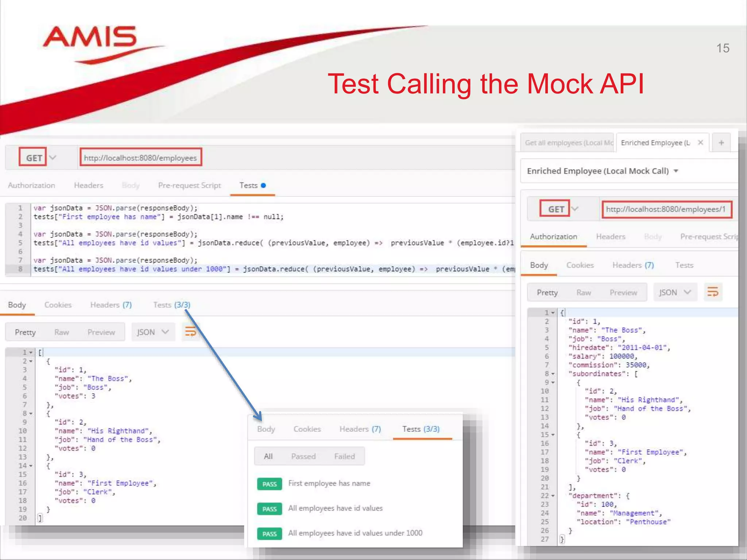Screen dimensions: 747x560
Task: Open Cookies tab in test results popup
Action: (307, 429)
